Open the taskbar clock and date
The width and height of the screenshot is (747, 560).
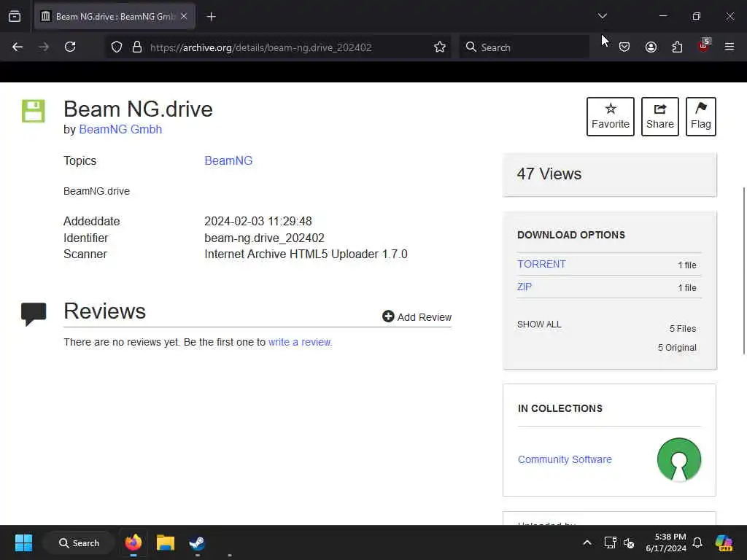[666, 542]
